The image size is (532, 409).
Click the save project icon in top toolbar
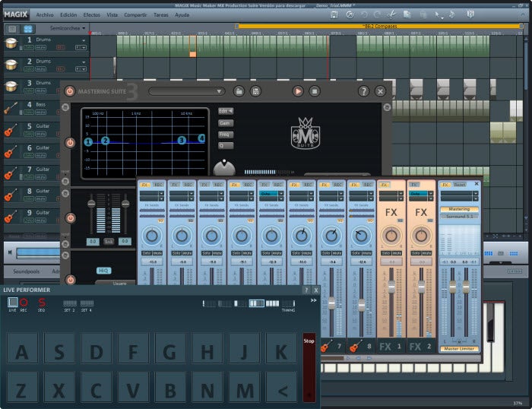pos(334,14)
